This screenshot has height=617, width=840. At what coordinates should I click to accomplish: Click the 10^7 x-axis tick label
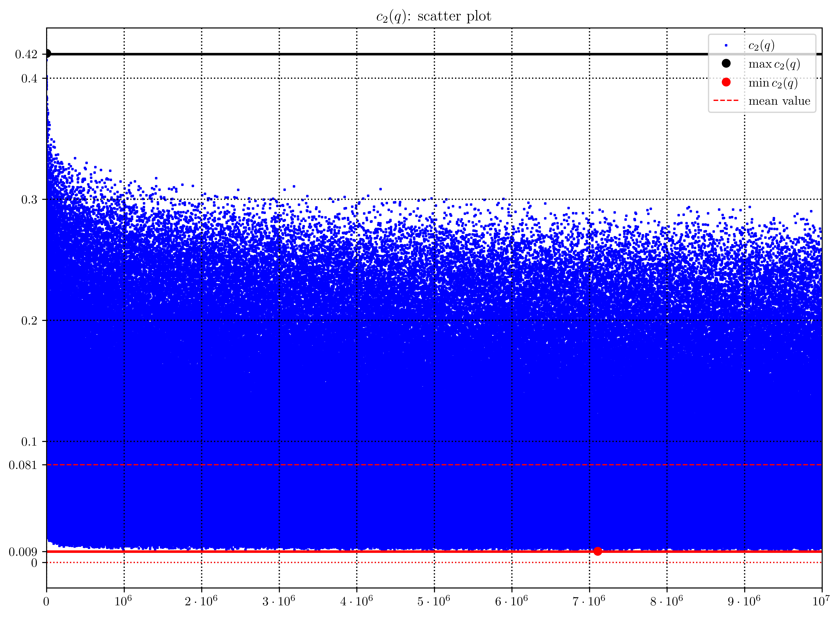(x=821, y=601)
